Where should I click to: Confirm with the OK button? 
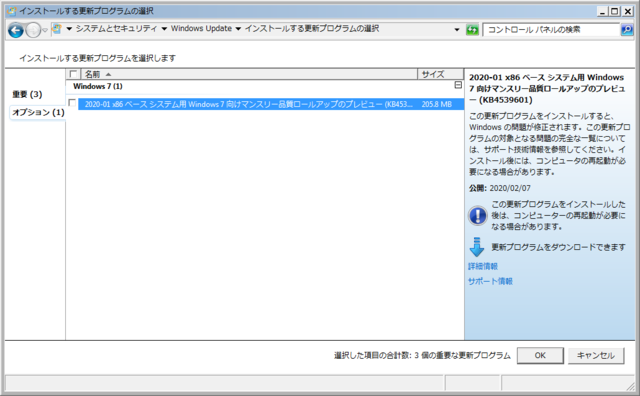pyautogui.click(x=540, y=356)
